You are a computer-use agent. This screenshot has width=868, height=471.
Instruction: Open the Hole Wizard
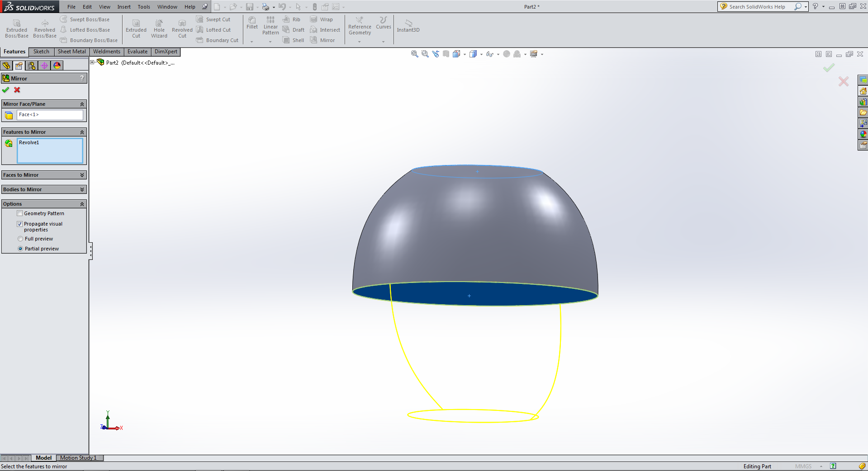(x=159, y=29)
